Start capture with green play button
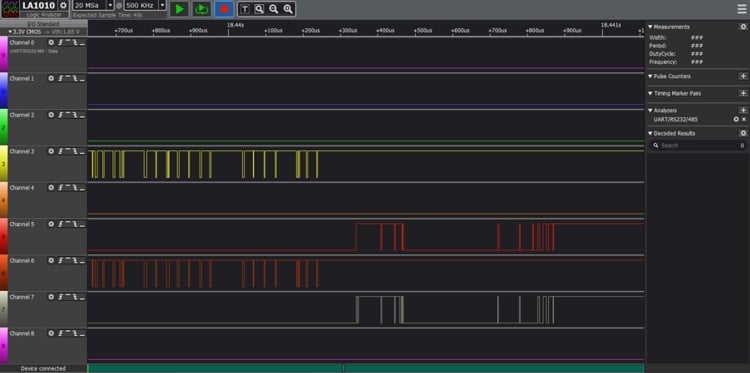 [x=179, y=9]
